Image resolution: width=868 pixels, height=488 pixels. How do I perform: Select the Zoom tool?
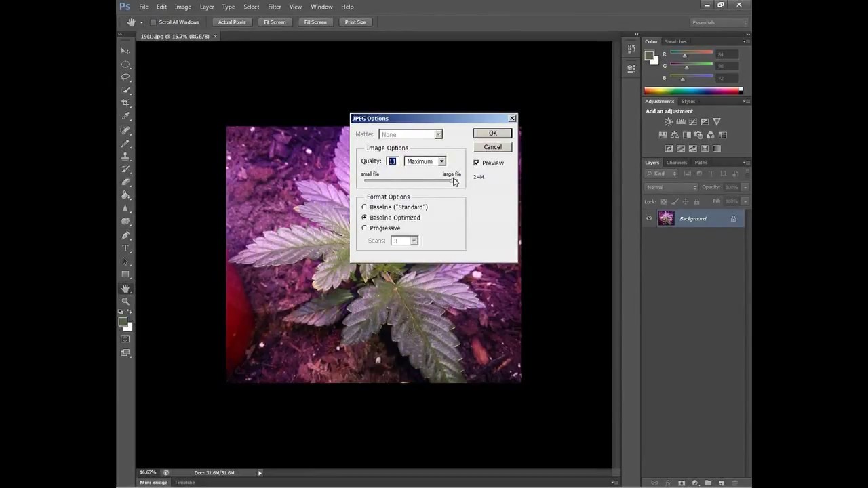[x=125, y=302]
